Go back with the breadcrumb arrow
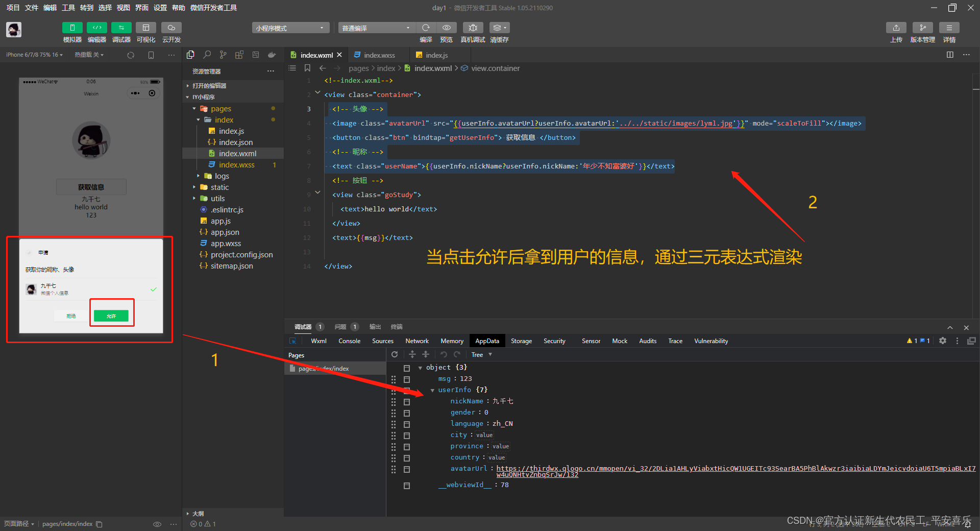This screenshot has height=531, width=980. 323,68
